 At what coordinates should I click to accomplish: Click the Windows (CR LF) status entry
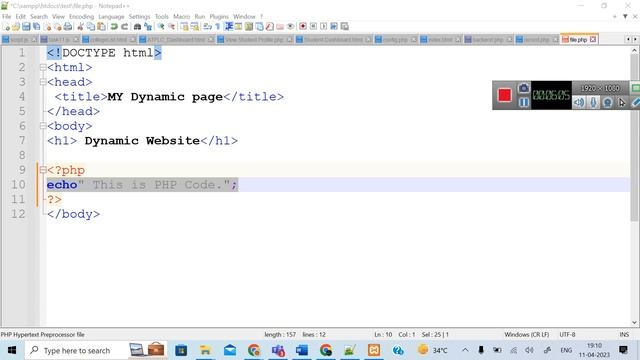pos(526,335)
